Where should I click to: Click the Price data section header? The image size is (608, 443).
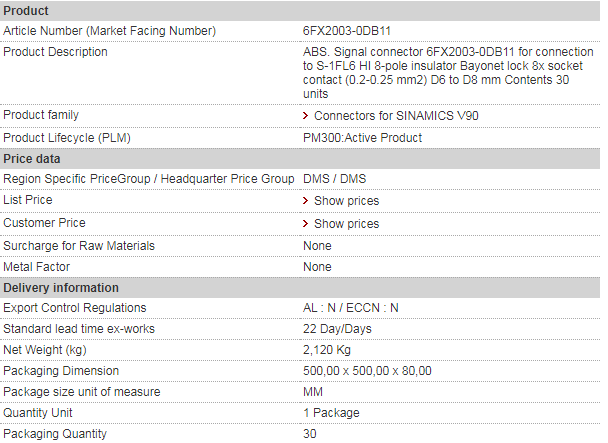pyautogui.click(x=300, y=159)
